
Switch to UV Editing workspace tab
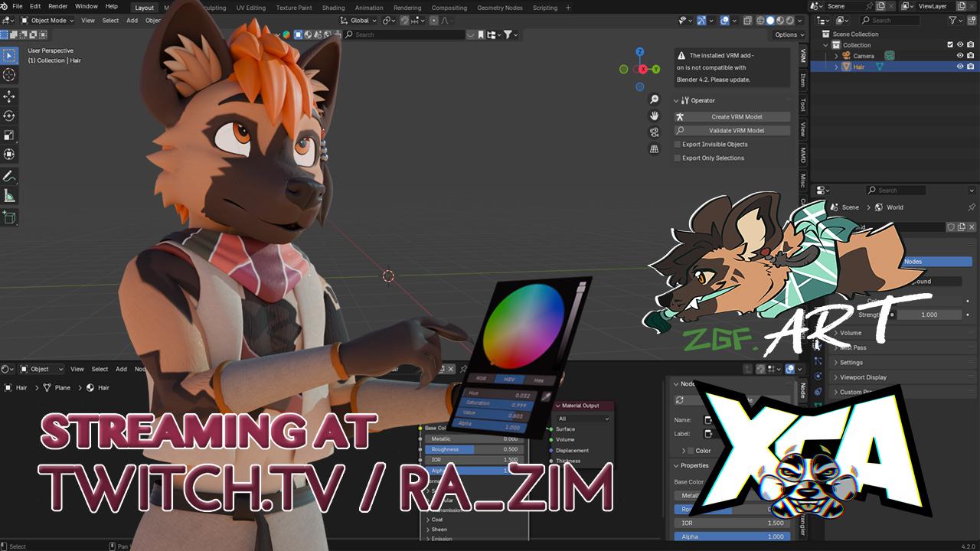coord(251,8)
